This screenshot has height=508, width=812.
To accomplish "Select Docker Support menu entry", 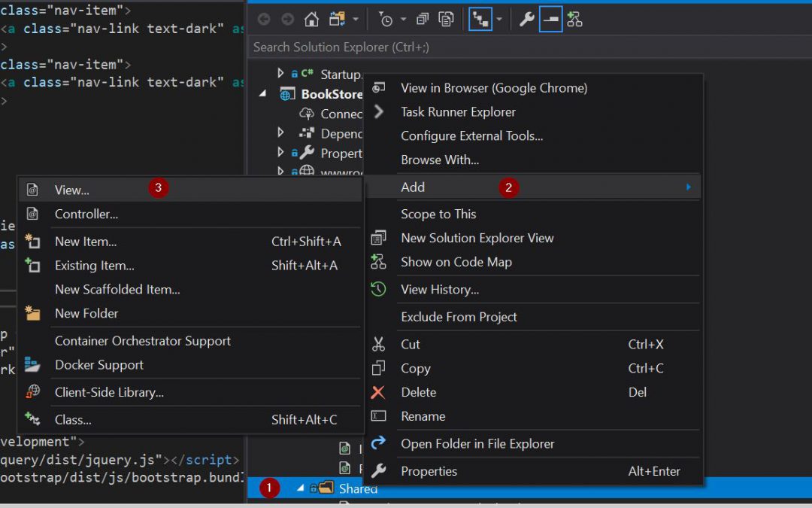I will click(x=99, y=365).
